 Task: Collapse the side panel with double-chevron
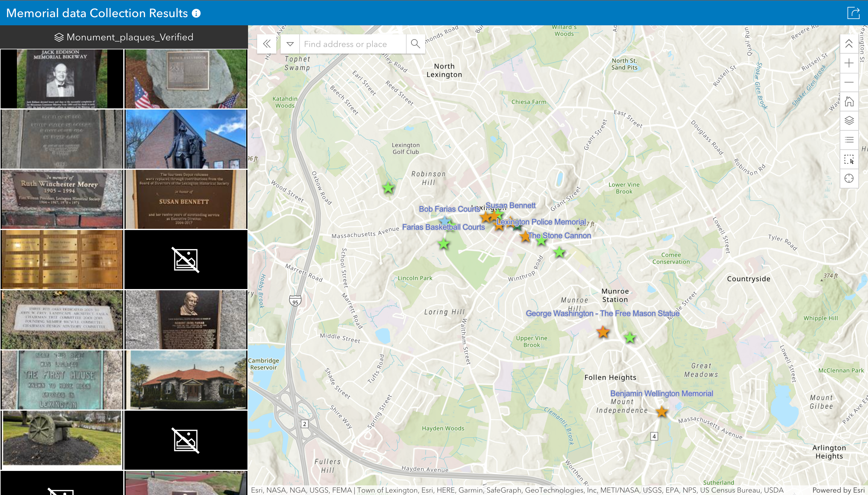[x=267, y=44]
